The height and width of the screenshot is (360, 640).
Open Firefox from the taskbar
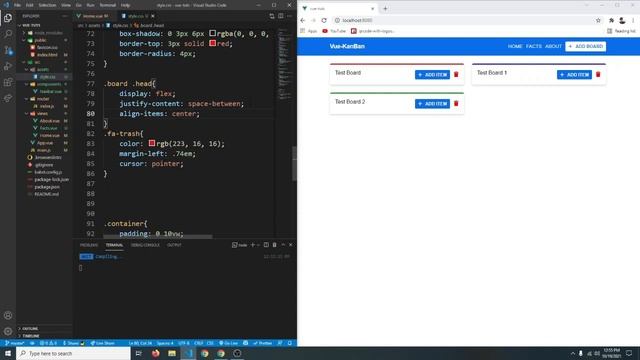(156, 353)
